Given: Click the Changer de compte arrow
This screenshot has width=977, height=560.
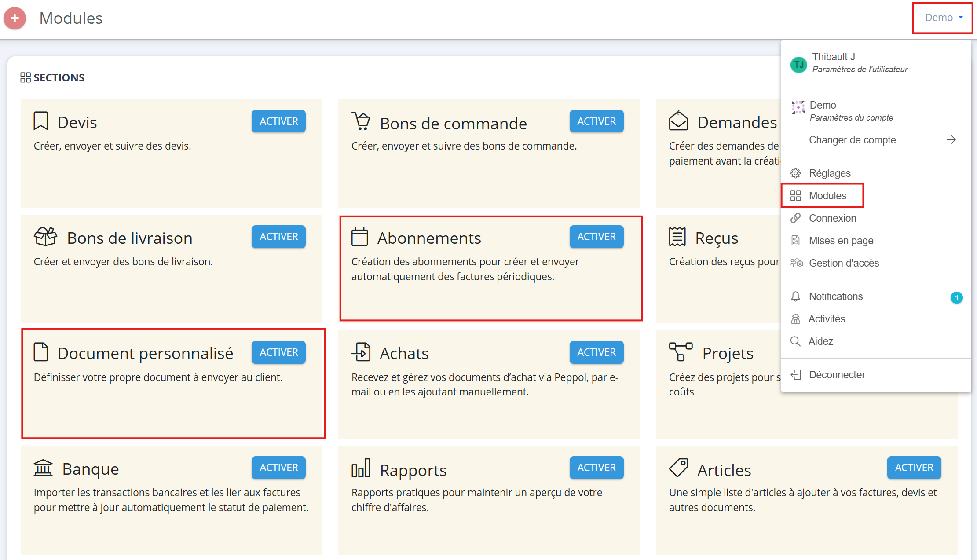Looking at the screenshot, I should (951, 140).
